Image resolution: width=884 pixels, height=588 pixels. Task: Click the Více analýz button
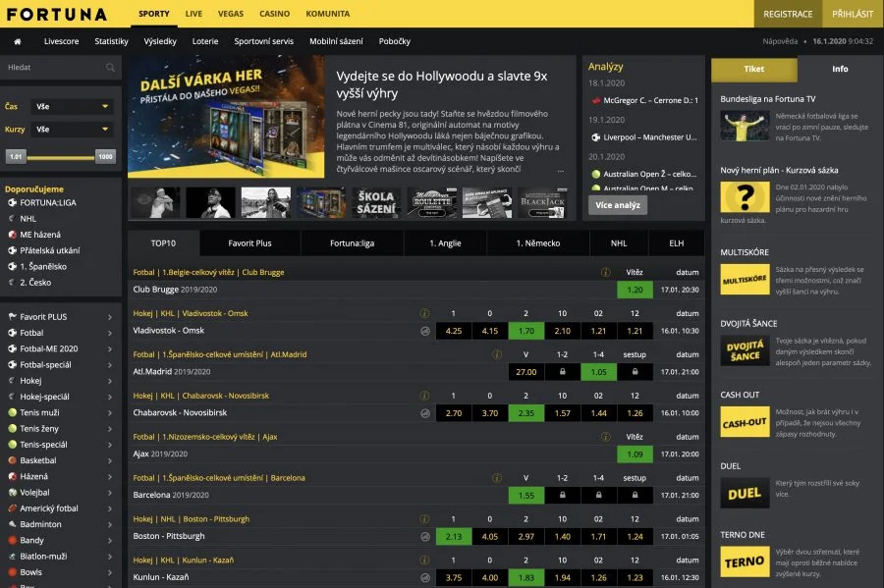[618, 205]
